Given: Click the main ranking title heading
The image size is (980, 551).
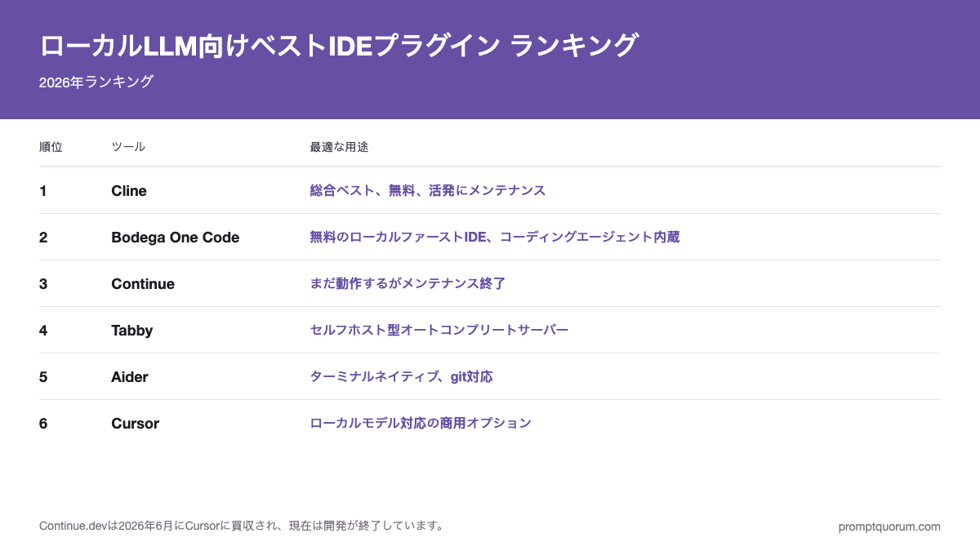Looking at the screenshot, I should (338, 46).
